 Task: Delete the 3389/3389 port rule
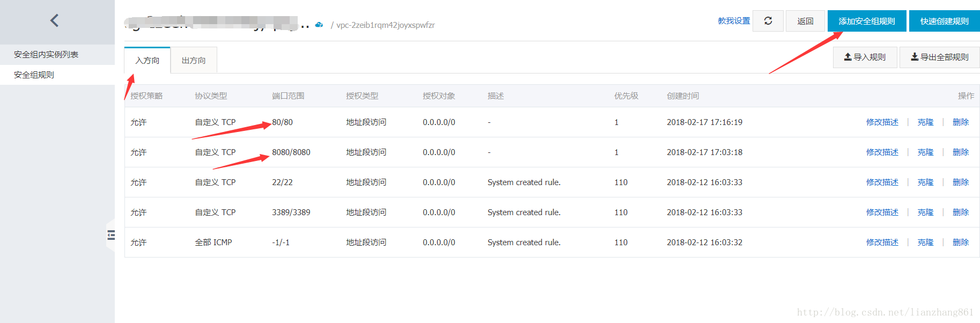[x=961, y=212]
